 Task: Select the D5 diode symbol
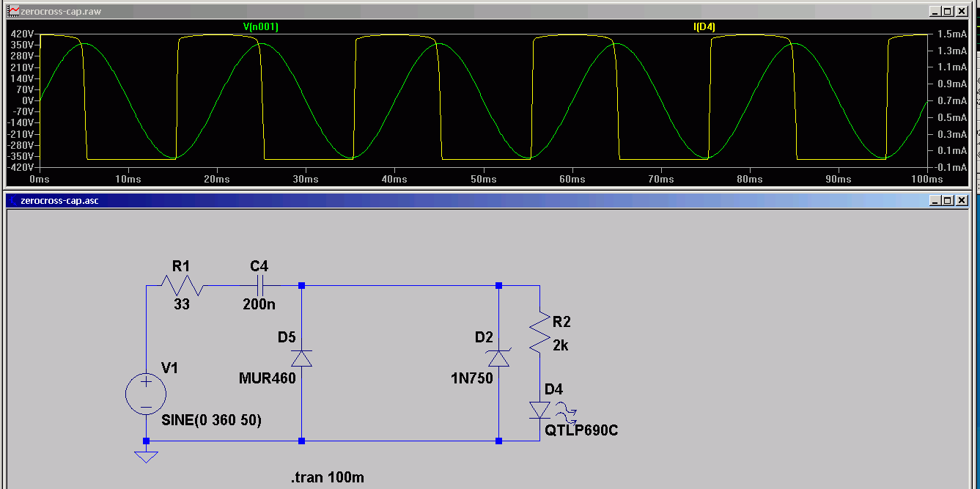[301, 359]
